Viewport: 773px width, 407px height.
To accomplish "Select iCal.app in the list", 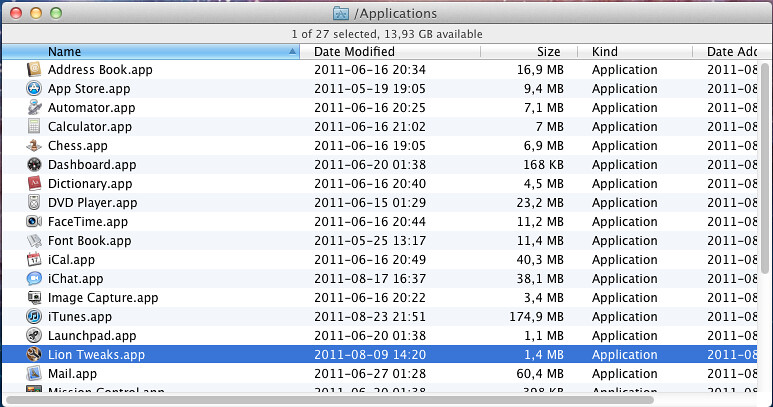I will click(71, 260).
